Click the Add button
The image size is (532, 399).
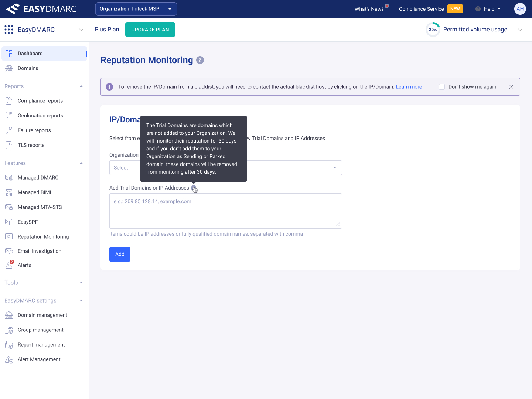120,254
